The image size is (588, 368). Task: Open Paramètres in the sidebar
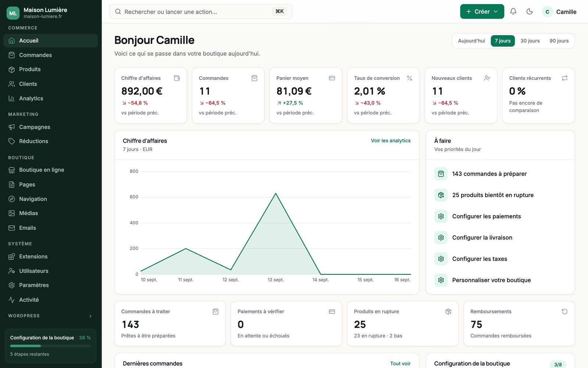coord(51,285)
